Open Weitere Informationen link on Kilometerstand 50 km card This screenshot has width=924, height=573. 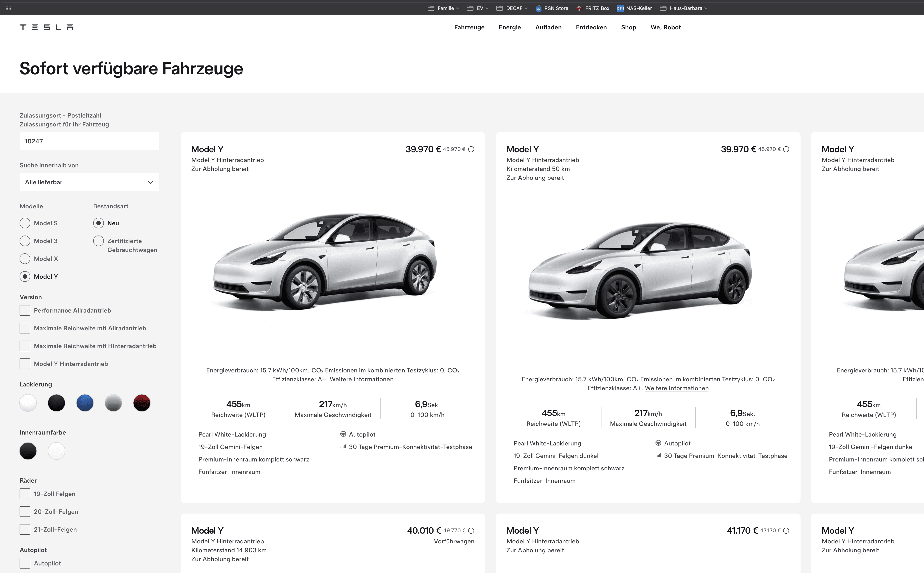pyautogui.click(x=677, y=388)
